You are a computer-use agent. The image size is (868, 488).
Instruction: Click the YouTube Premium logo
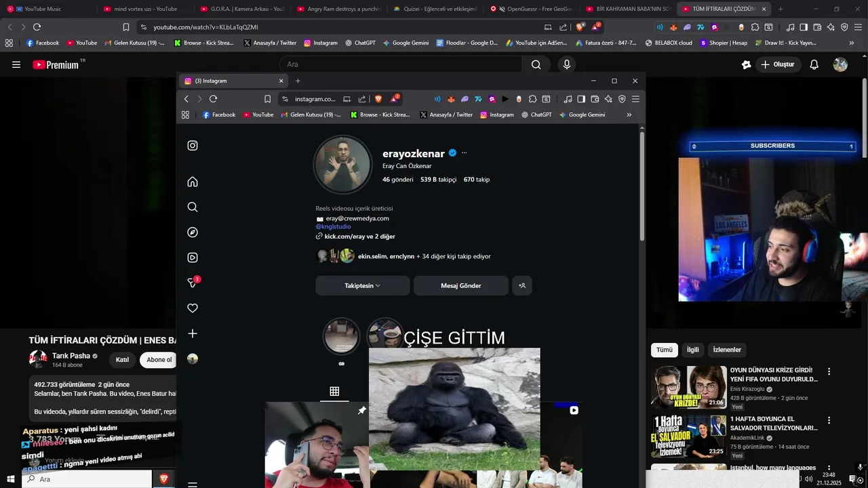tap(56, 64)
